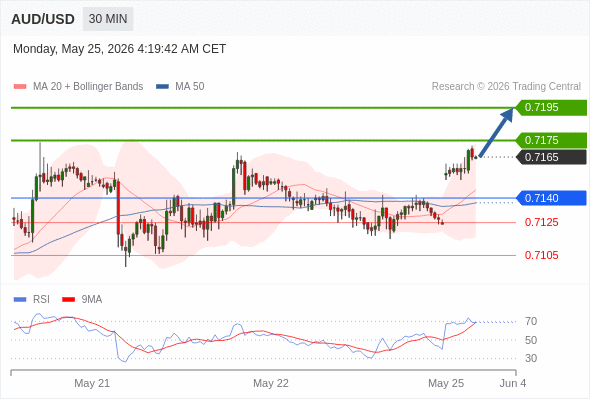Click the May 25 date axis label
Screen dimensions: 590x400
pos(446,383)
